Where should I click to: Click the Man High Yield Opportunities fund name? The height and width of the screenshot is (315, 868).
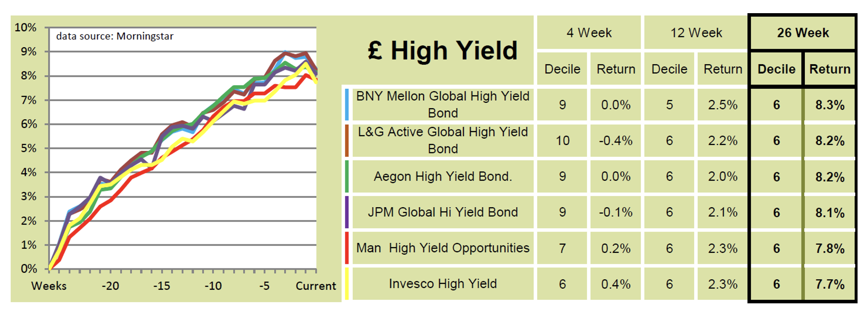pyautogui.click(x=443, y=248)
